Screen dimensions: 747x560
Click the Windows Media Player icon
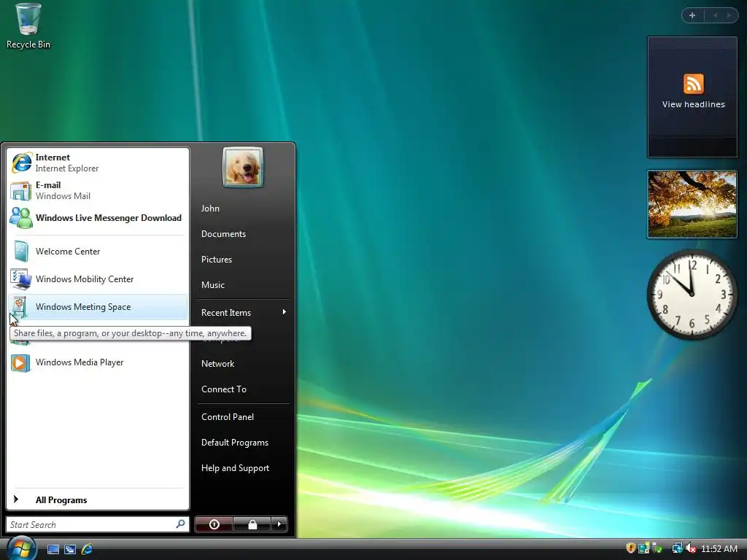[x=21, y=362]
